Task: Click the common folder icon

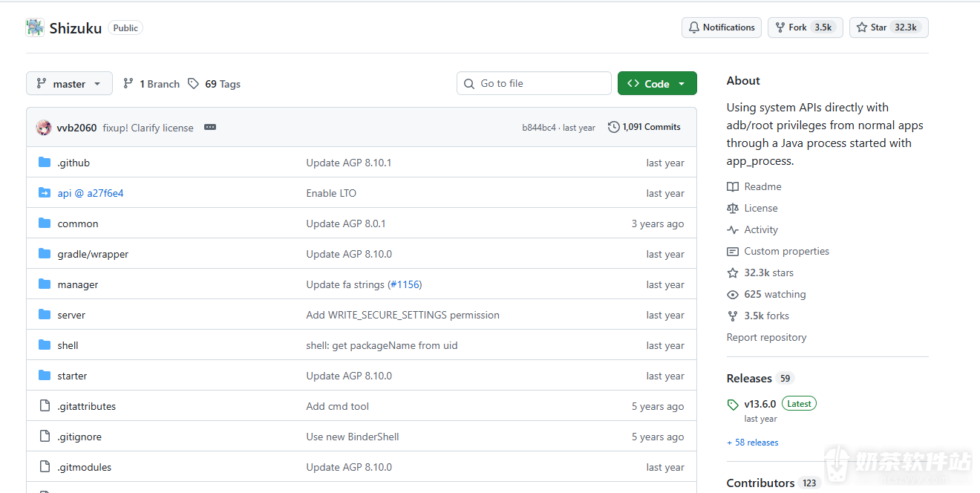Action: 45,223
